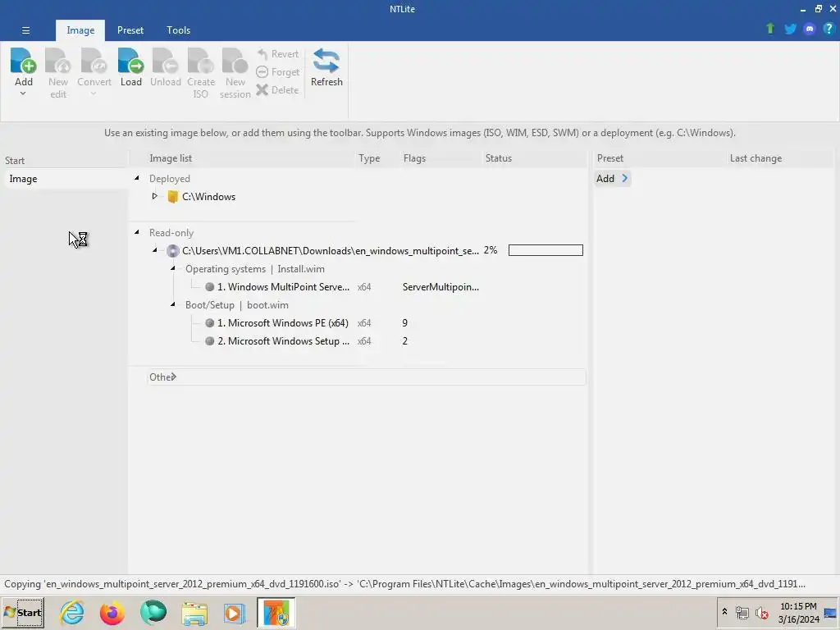Click the Forget button

pyautogui.click(x=277, y=72)
